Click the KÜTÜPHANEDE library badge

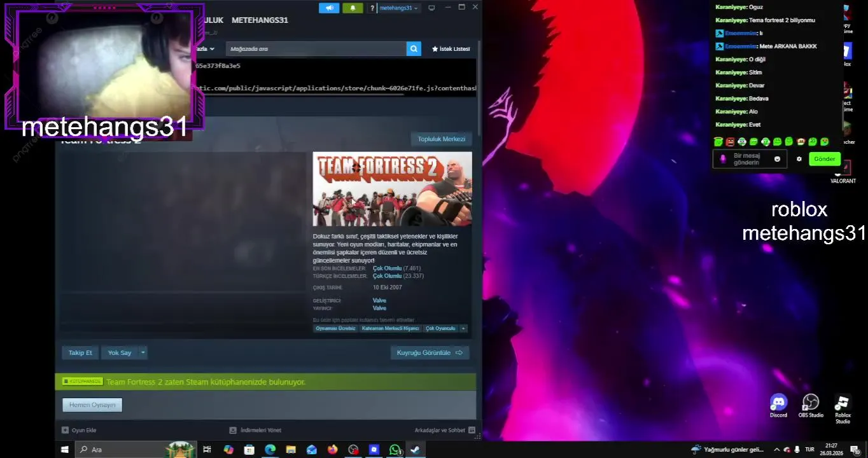point(82,381)
